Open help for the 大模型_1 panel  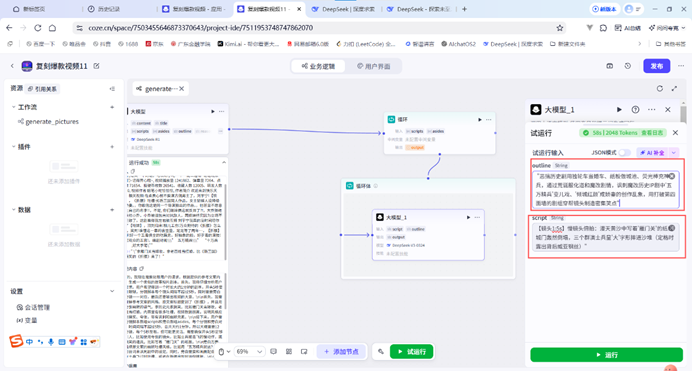(x=636, y=109)
